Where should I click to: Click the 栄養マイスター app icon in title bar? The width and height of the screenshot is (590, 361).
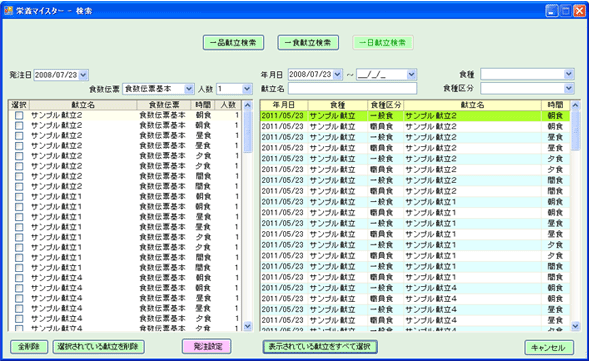[x=8, y=10]
